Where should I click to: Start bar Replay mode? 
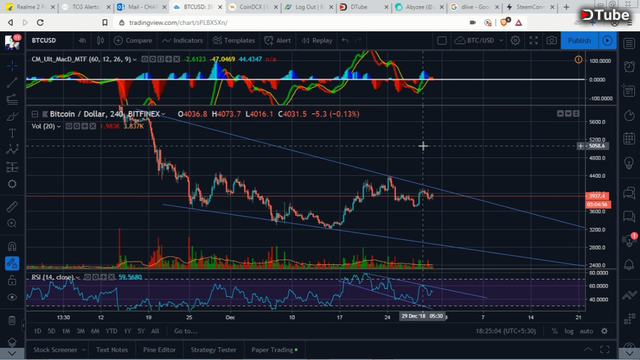(x=317, y=40)
